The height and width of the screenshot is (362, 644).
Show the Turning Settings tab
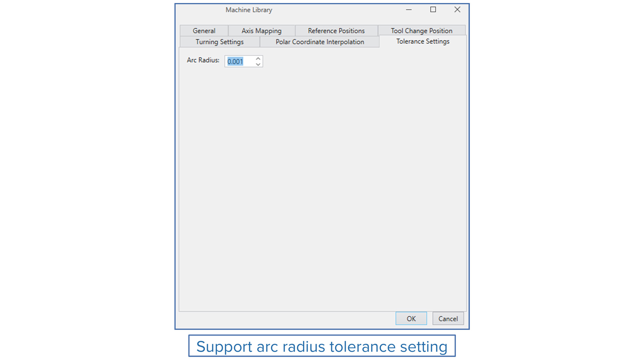[x=220, y=42]
